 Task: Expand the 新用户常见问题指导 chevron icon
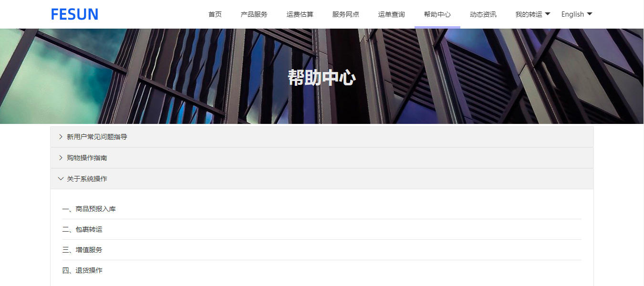(x=61, y=137)
